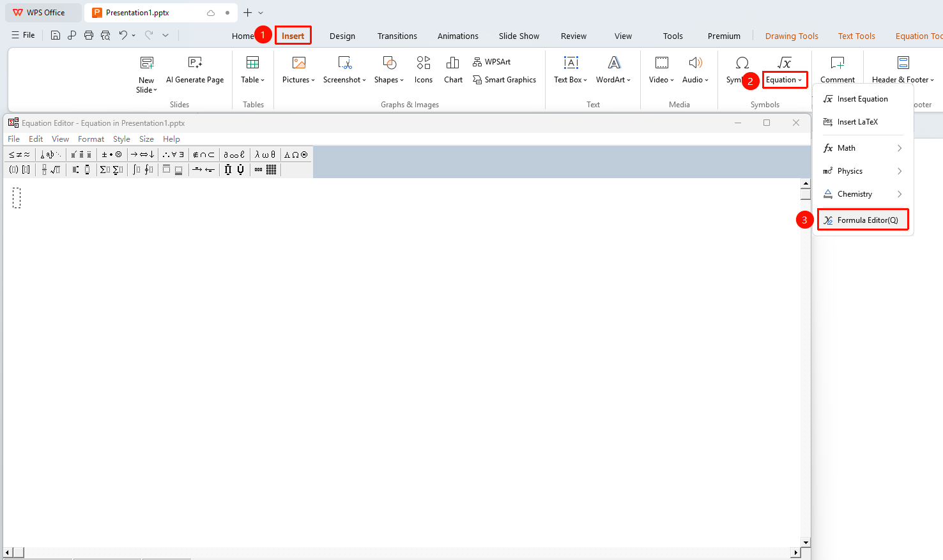The width and height of the screenshot is (943, 560).
Task: Insert Smart Graphics
Action: click(504, 80)
